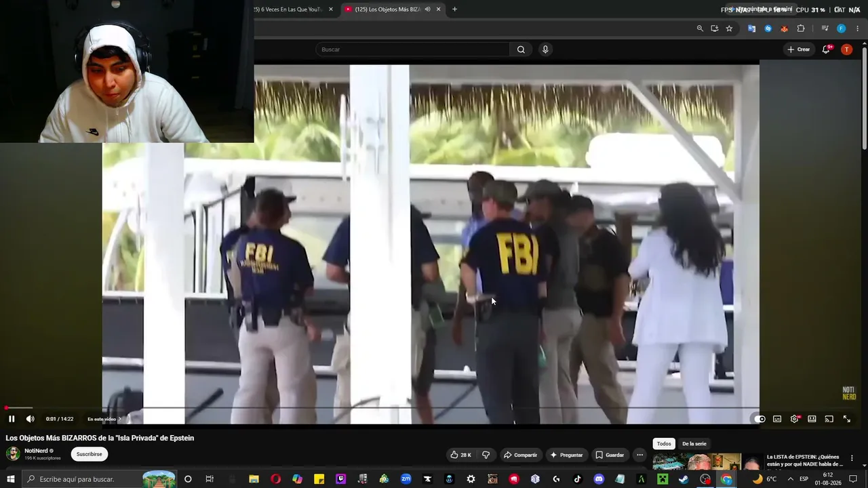Open Zoom from the taskbar
The image size is (868, 488).
coord(406,479)
